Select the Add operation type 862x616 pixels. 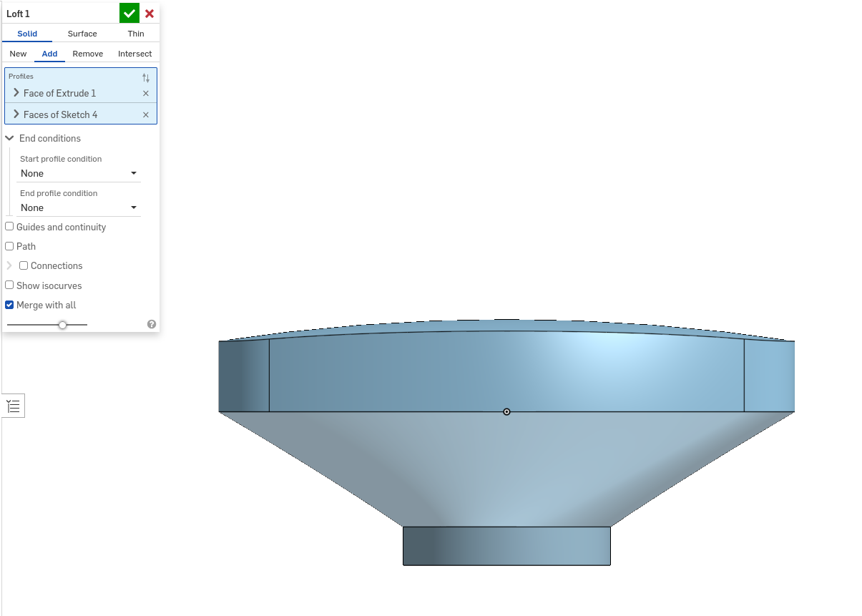click(x=49, y=54)
